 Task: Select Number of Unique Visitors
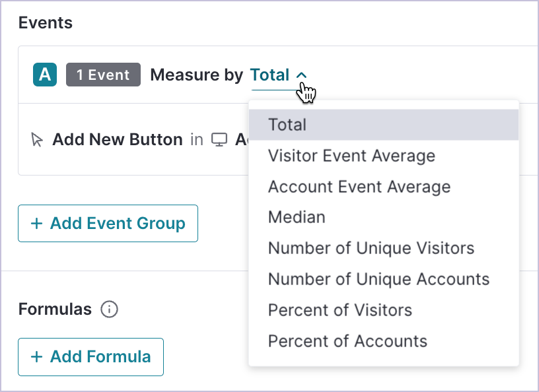pyautogui.click(x=384, y=248)
